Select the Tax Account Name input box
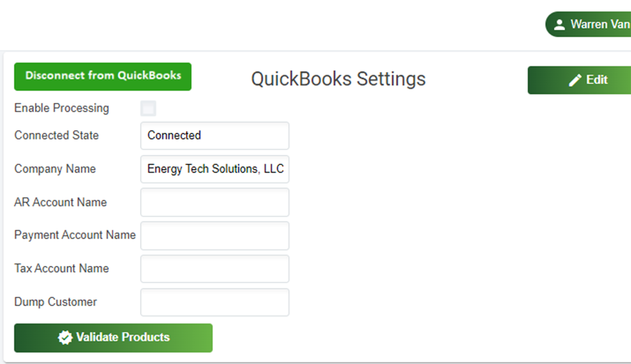631x364 pixels. (215, 269)
